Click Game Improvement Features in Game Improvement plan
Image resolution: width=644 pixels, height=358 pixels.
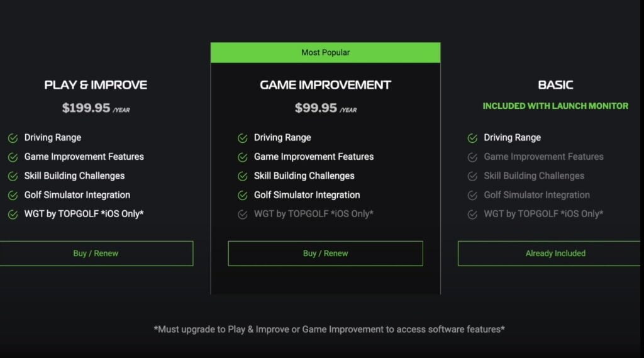314,157
